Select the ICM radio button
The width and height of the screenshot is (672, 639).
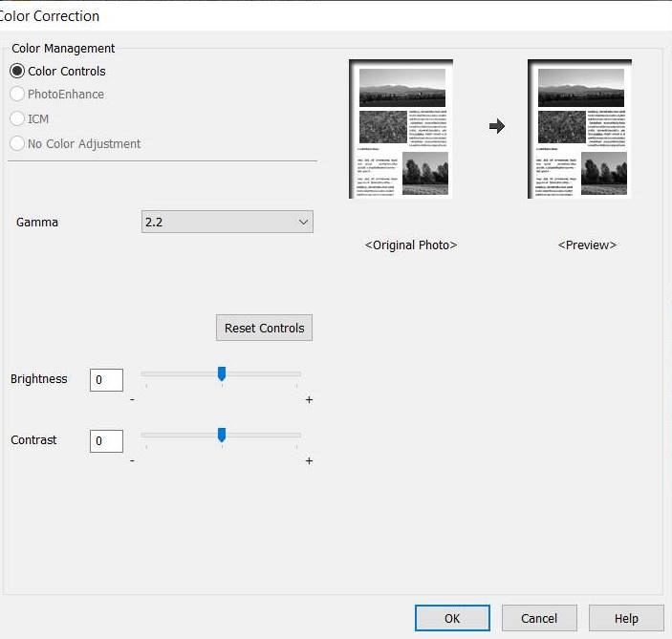point(17,119)
